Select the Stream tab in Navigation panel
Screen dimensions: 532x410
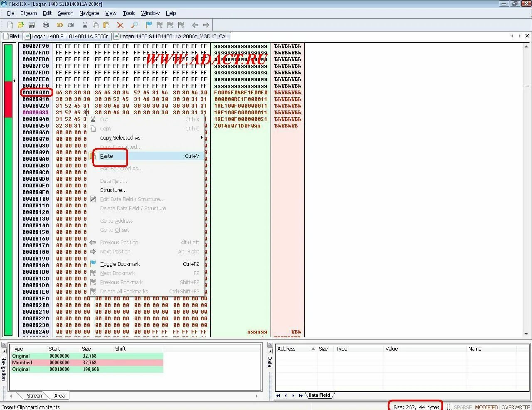(35, 395)
